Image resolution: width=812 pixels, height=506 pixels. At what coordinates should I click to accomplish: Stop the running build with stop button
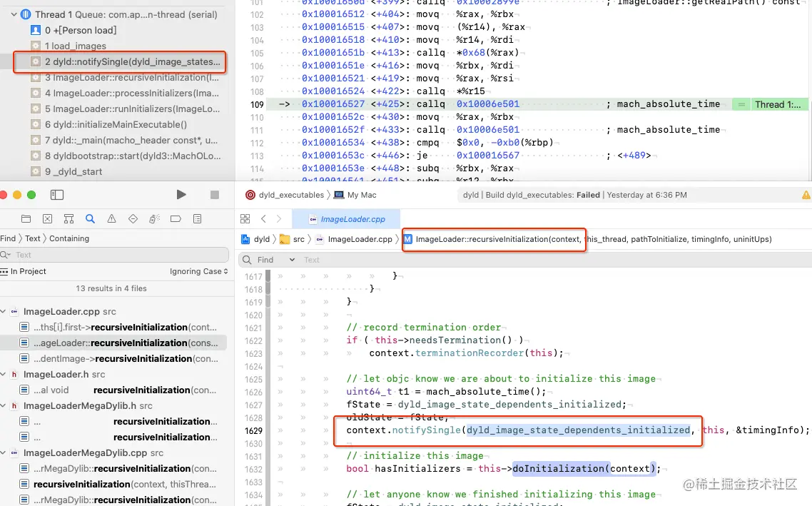click(x=214, y=195)
